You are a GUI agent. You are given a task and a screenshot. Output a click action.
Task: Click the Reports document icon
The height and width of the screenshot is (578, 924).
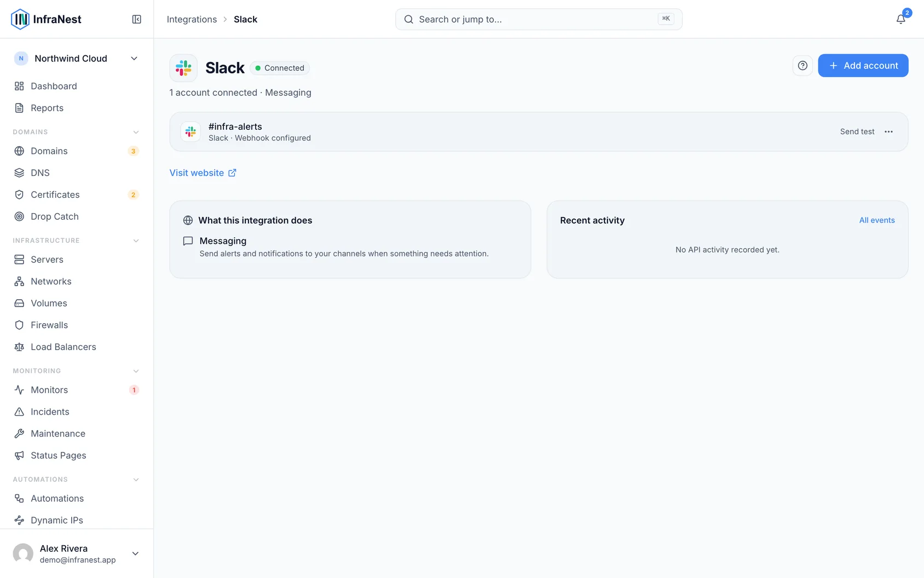tap(19, 108)
